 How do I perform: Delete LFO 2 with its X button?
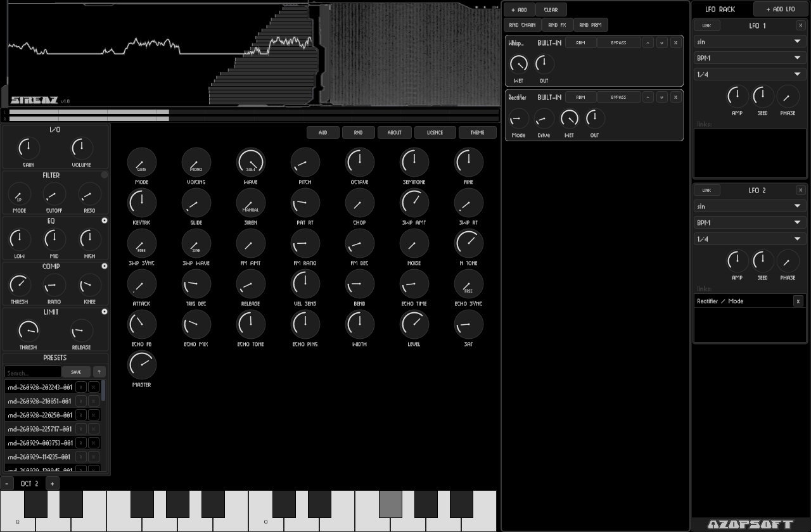click(801, 190)
